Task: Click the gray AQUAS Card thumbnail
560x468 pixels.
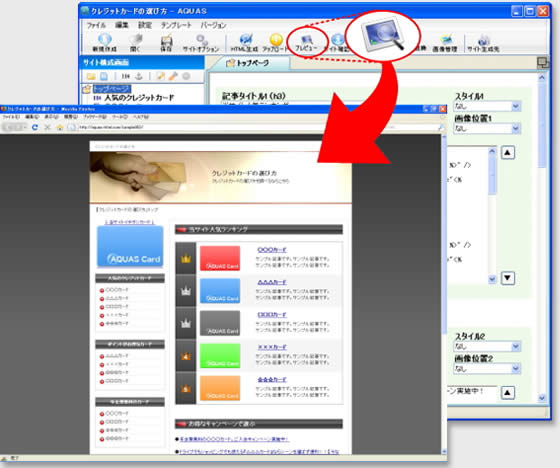Action: (x=220, y=323)
